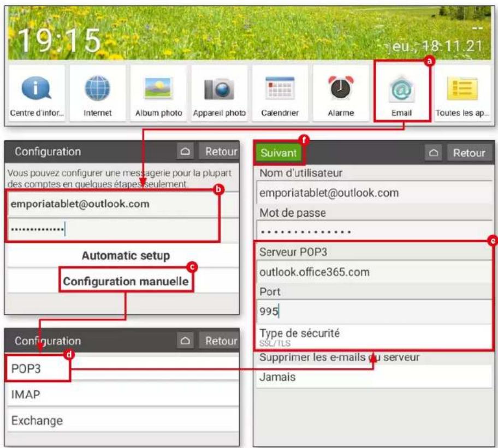This screenshot has width=498, height=448.
Task: Open the Type de sécurité SSL/TLS selector
Action: pos(374,337)
